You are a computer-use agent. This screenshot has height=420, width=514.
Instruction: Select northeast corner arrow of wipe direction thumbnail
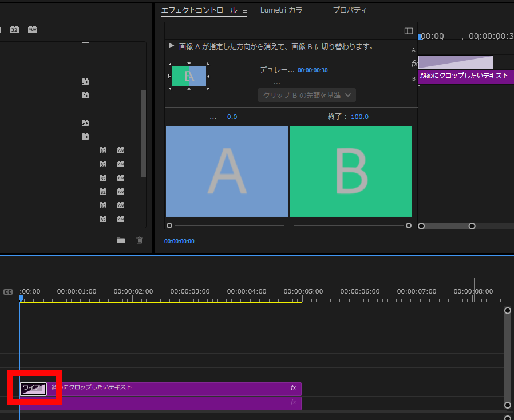coord(208,64)
